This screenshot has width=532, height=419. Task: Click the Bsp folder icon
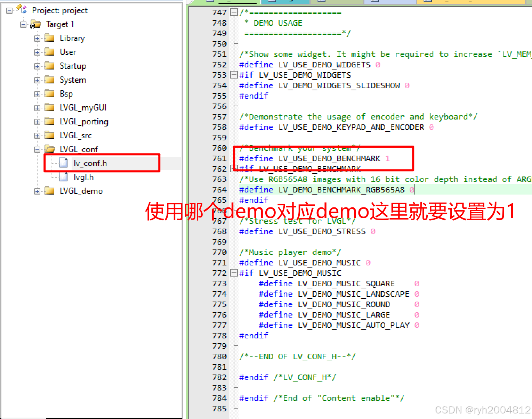(49, 93)
